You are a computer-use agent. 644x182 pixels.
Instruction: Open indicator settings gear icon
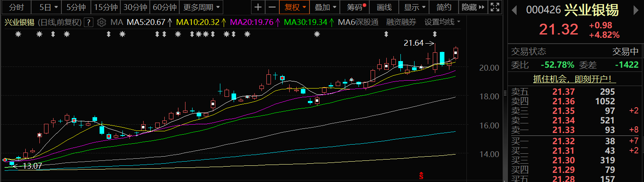102,22
